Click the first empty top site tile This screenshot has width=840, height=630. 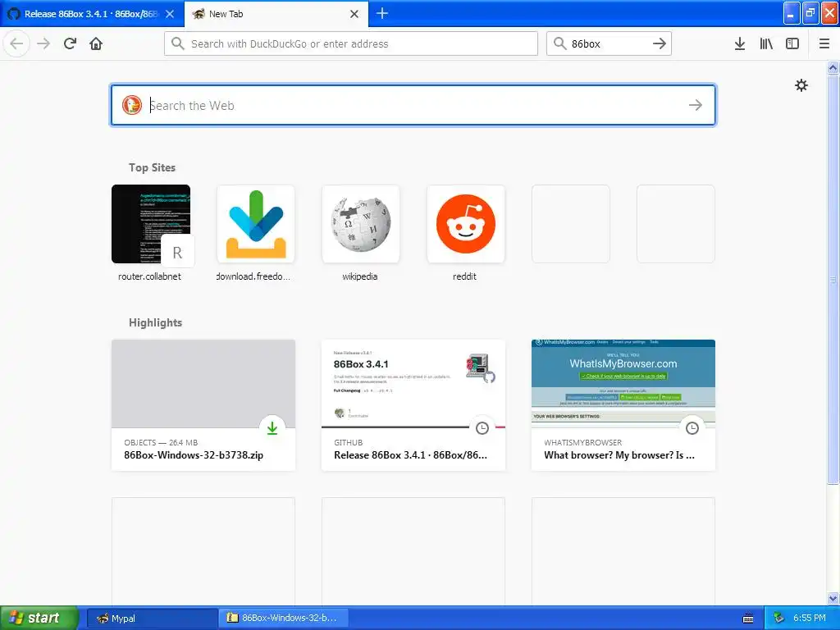click(x=571, y=224)
